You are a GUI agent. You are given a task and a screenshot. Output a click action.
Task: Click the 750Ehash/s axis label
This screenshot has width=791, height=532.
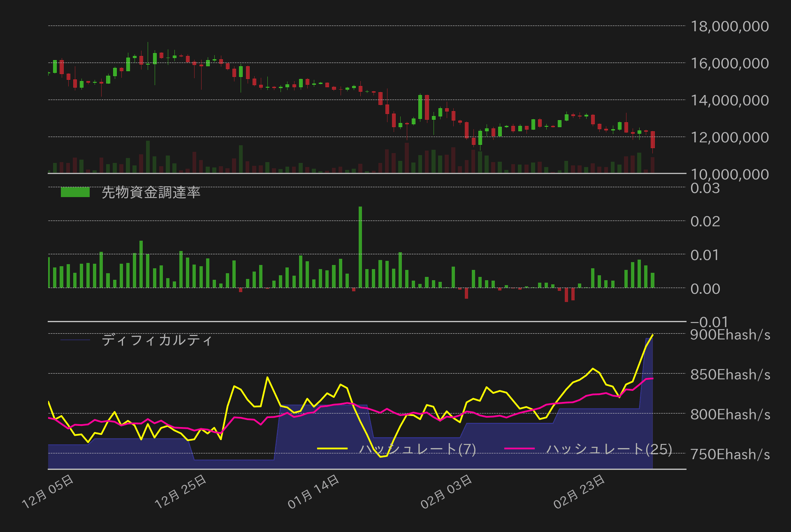730,454
